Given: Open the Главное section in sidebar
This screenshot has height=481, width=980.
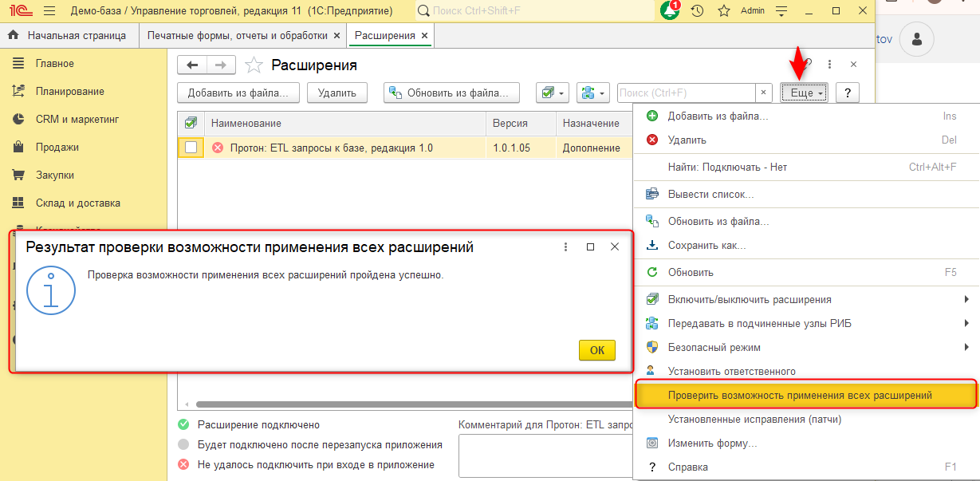Looking at the screenshot, I should click(55, 63).
